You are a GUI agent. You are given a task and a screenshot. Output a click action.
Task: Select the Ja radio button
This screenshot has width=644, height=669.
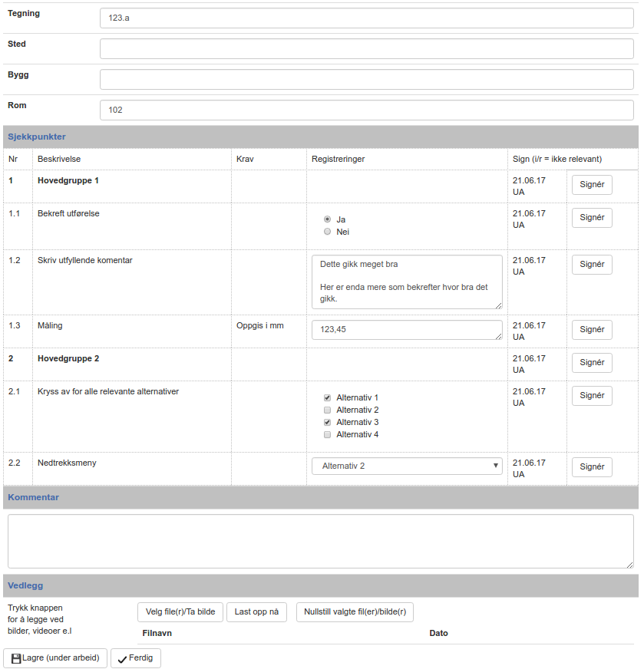pyautogui.click(x=328, y=219)
